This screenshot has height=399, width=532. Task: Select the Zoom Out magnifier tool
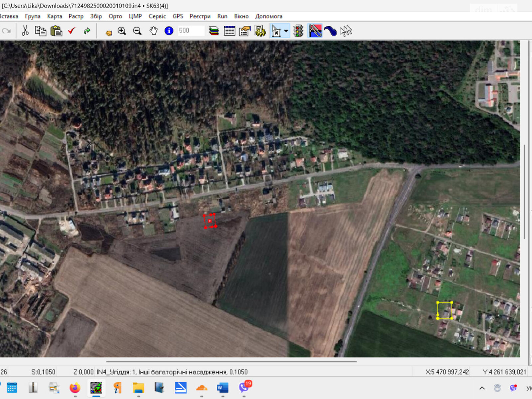pyautogui.click(x=137, y=31)
